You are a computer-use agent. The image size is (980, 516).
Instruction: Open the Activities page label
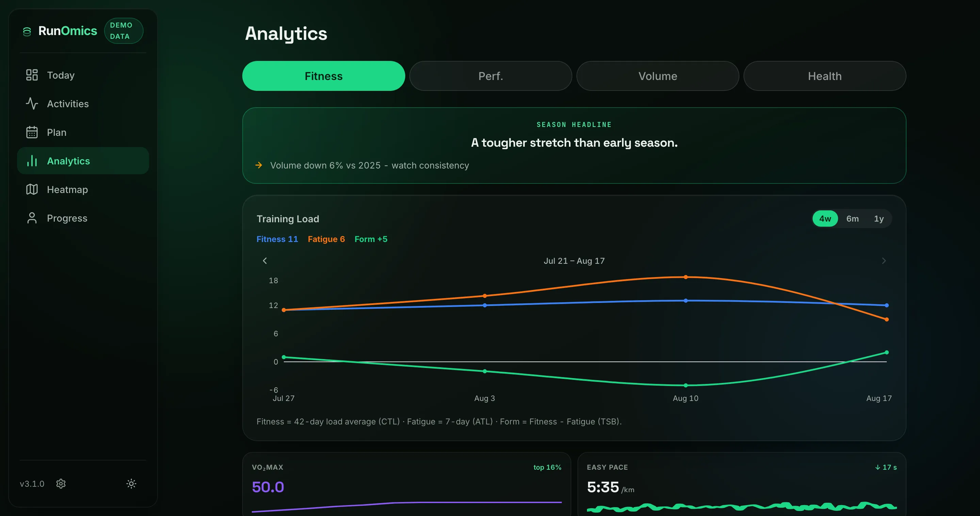(68, 104)
